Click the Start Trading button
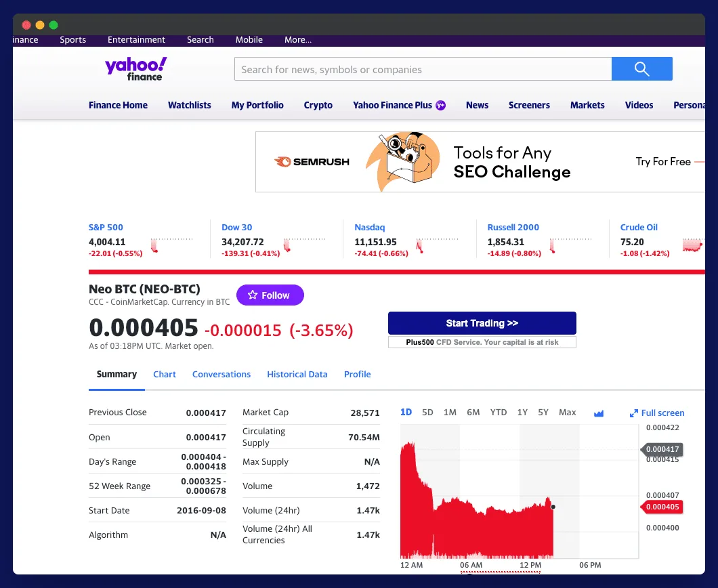The height and width of the screenshot is (588, 718). (x=482, y=323)
